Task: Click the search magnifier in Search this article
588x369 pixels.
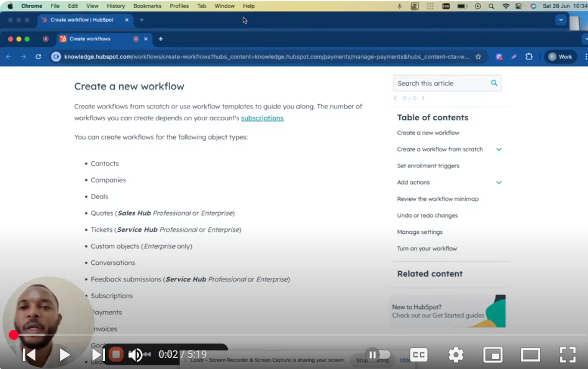Action: point(494,83)
